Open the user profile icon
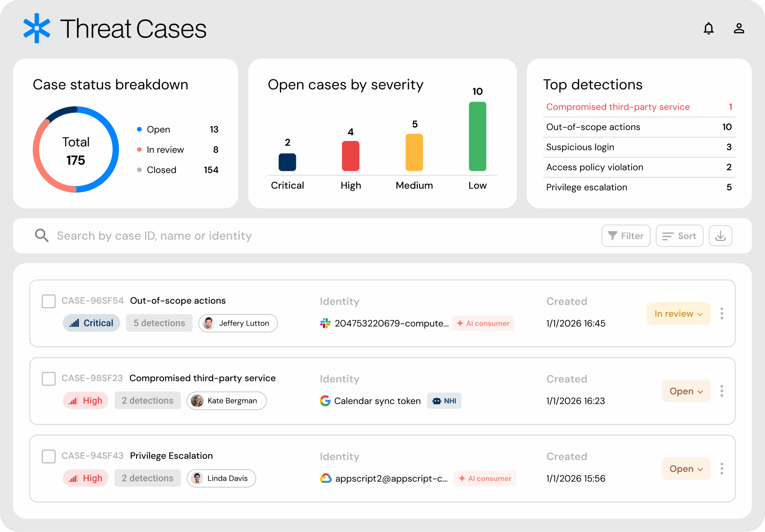Screen dimensions: 765x532 click(739, 29)
